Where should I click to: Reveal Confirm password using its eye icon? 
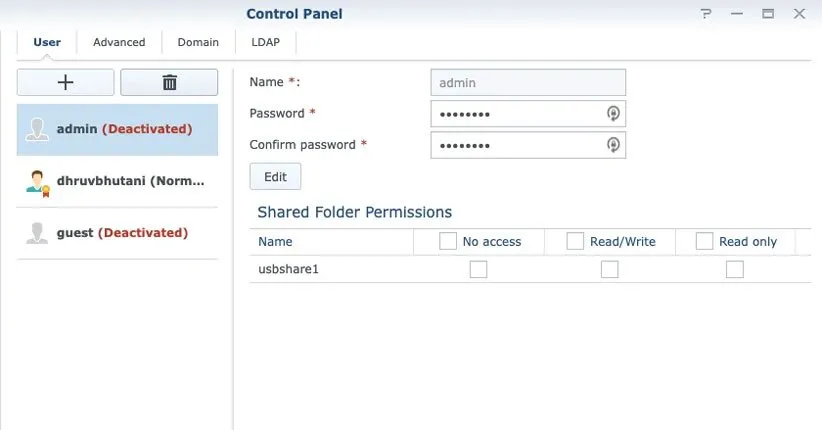coord(614,145)
